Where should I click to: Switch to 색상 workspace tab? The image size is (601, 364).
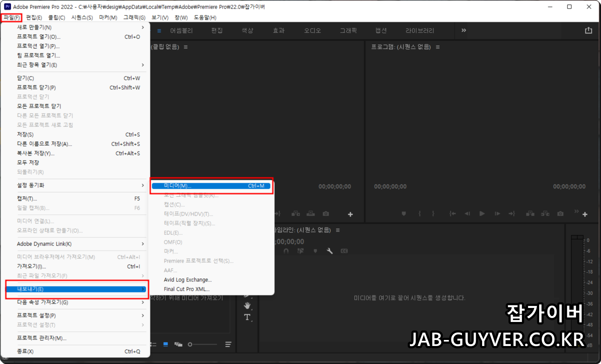(x=247, y=31)
